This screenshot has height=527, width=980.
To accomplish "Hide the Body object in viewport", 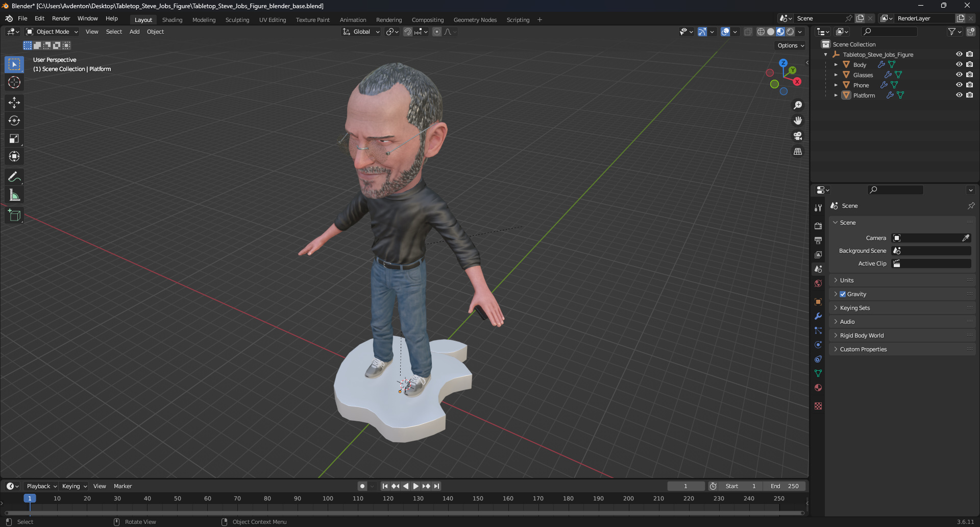I will point(959,64).
